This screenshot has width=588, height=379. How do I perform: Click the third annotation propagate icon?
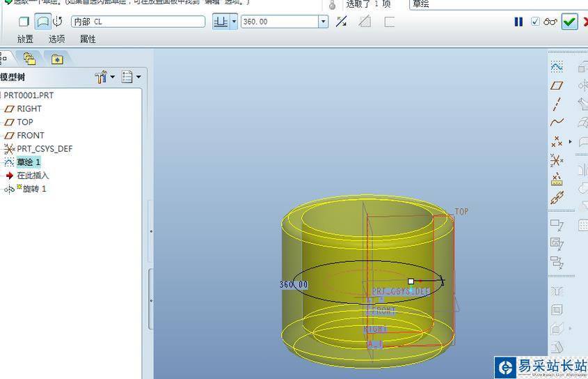pos(557,262)
